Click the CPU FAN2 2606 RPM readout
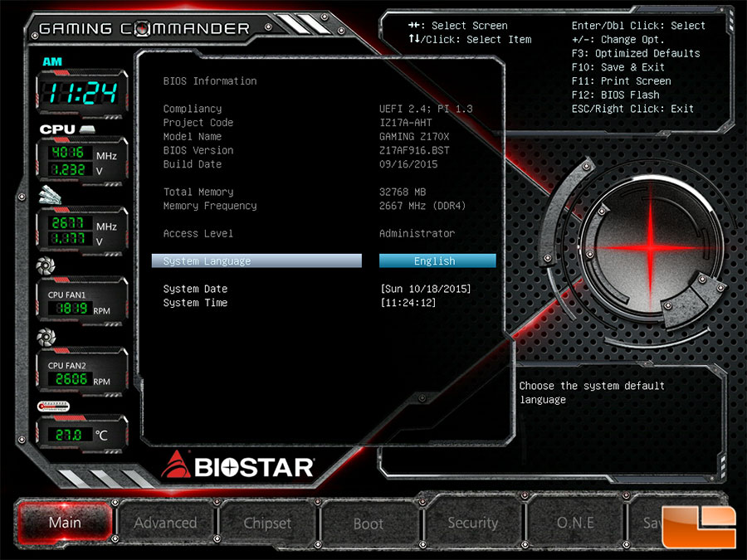The image size is (747, 560). 71,379
